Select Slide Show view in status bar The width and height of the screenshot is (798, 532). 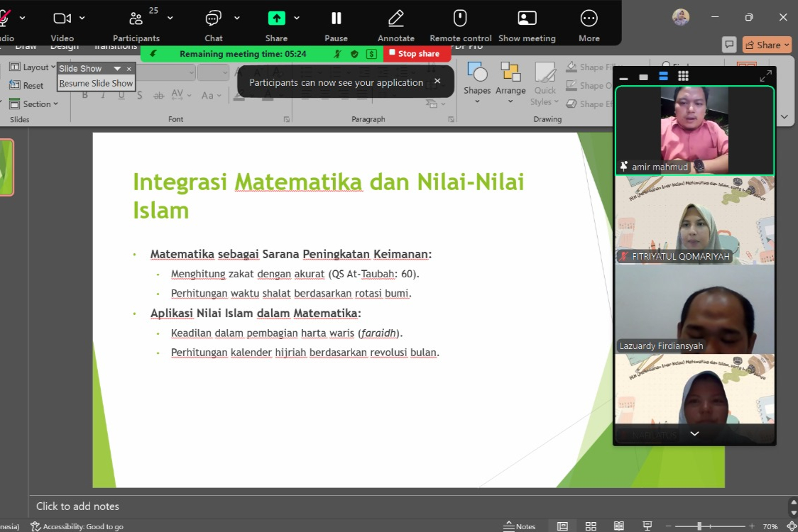tap(647, 526)
